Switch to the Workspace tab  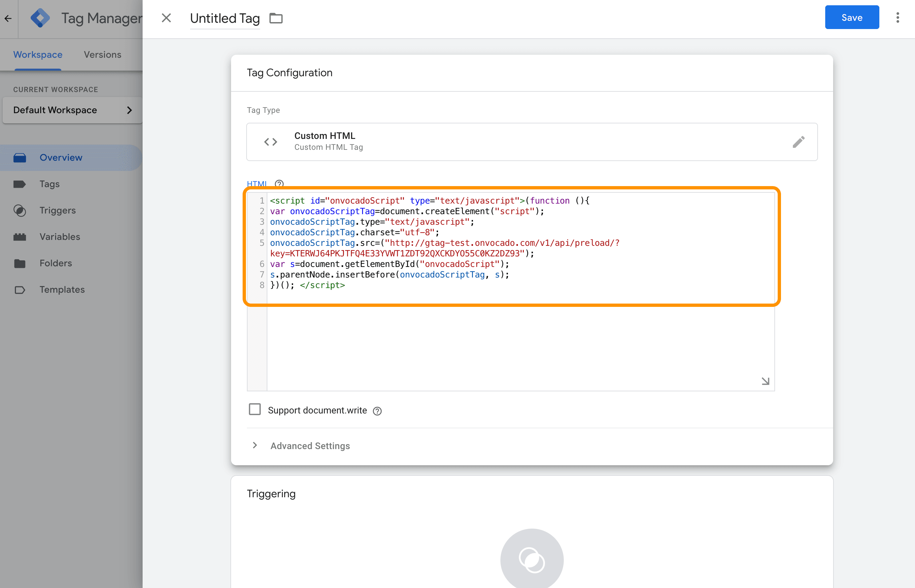(x=38, y=54)
